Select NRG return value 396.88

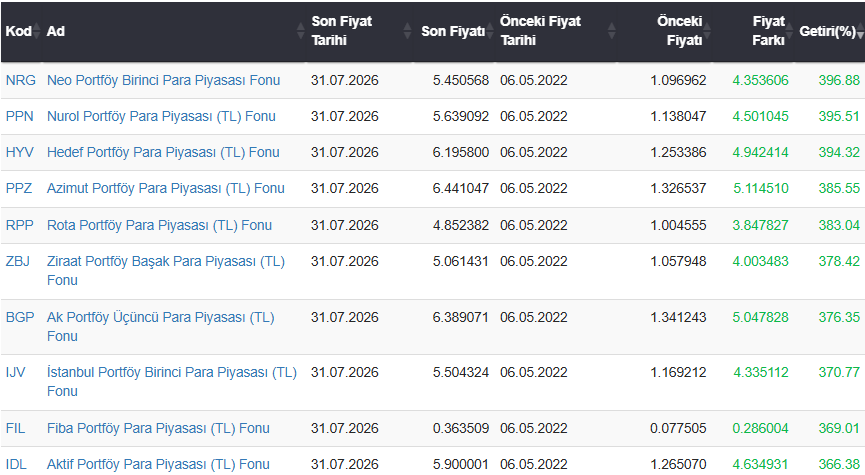pos(839,80)
